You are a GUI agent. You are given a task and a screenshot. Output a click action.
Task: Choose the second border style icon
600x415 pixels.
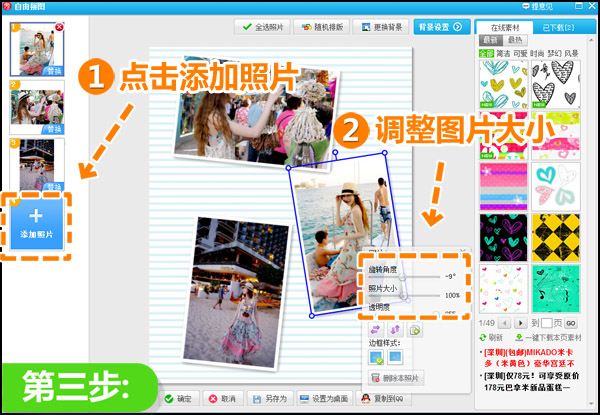[x=395, y=358]
